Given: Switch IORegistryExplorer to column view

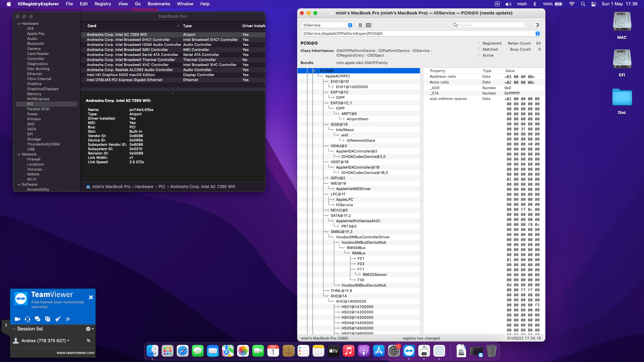Looking at the screenshot, I should coord(369,25).
